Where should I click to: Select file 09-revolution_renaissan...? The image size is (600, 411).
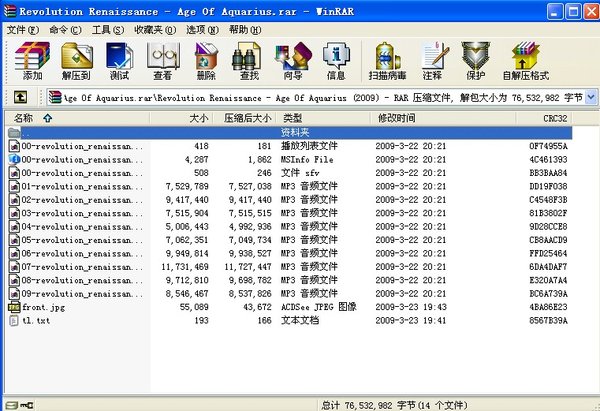tap(82, 294)
